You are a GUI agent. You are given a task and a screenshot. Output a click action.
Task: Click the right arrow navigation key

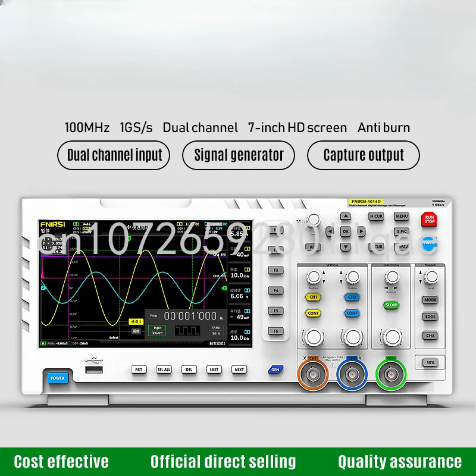pos(361,231)
